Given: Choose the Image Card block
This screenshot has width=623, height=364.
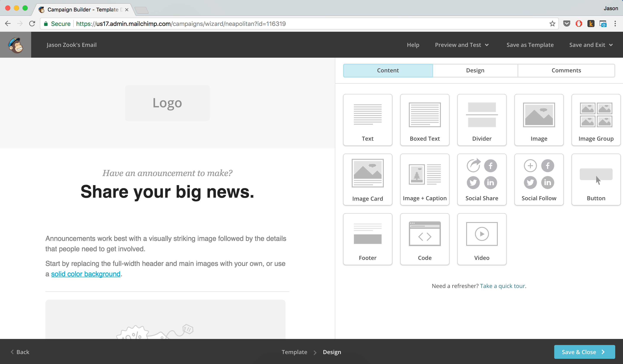Looking at the screenshot, I should click(x=367, y=180).
